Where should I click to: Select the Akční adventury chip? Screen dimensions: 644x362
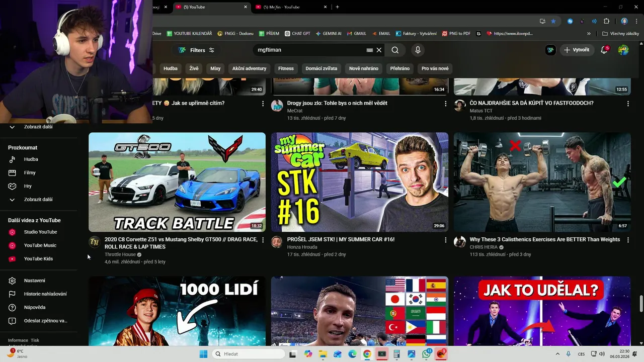click(x=249, y=68)
